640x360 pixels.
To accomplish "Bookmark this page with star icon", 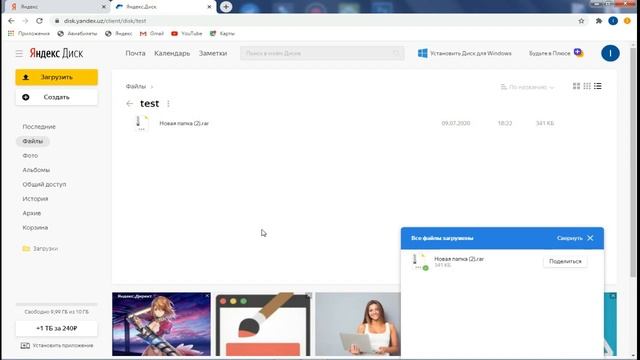I will click(x=581, y=21).
